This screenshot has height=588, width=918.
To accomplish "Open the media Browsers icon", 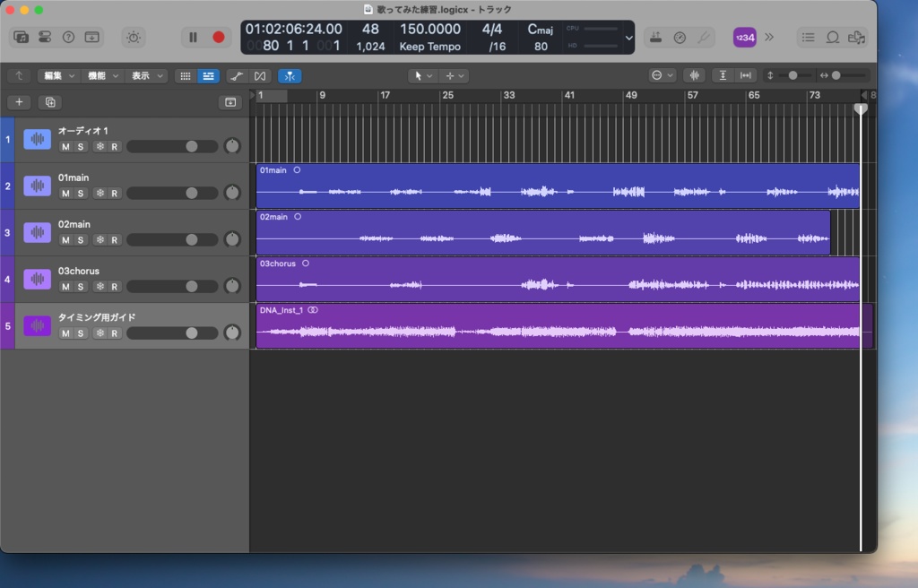I will [x=856, y=38].
